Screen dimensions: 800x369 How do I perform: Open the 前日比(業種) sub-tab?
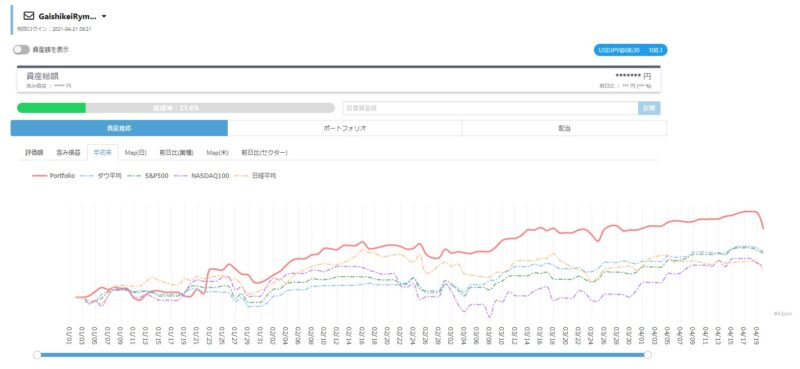[176, 152]
